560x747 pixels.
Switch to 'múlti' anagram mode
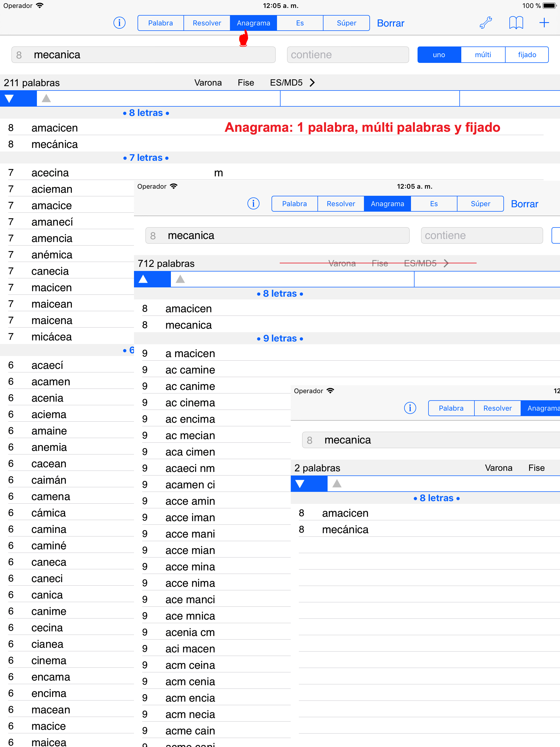tap(483, 55)
